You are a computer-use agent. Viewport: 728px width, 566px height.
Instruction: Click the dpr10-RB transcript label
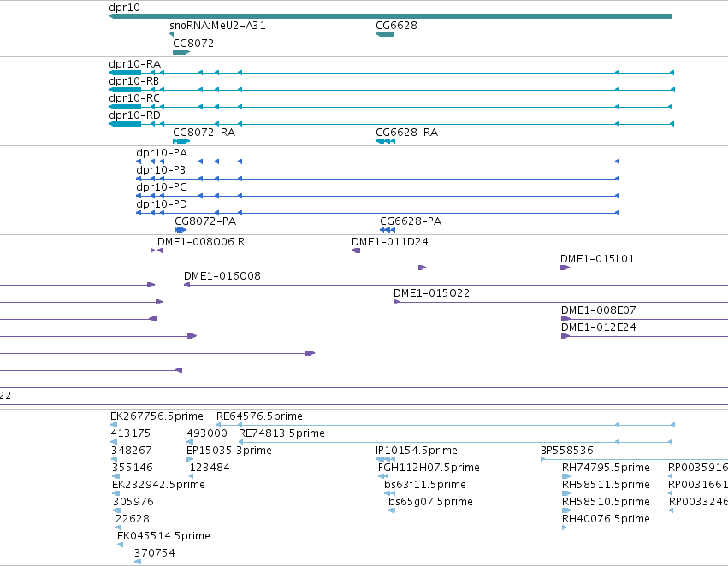pyautogui.click(x=133, y=80)
